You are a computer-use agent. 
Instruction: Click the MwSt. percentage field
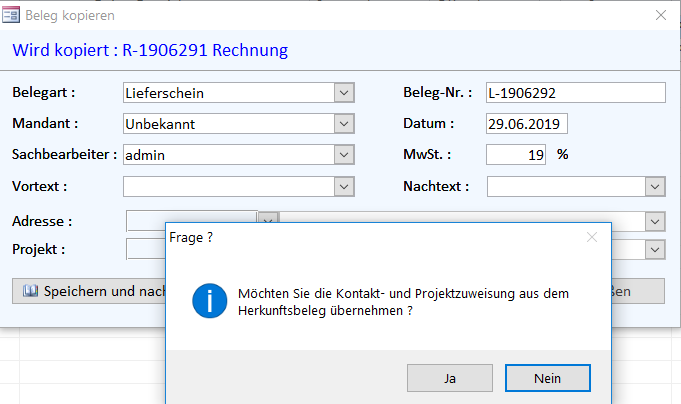[515, 155]
